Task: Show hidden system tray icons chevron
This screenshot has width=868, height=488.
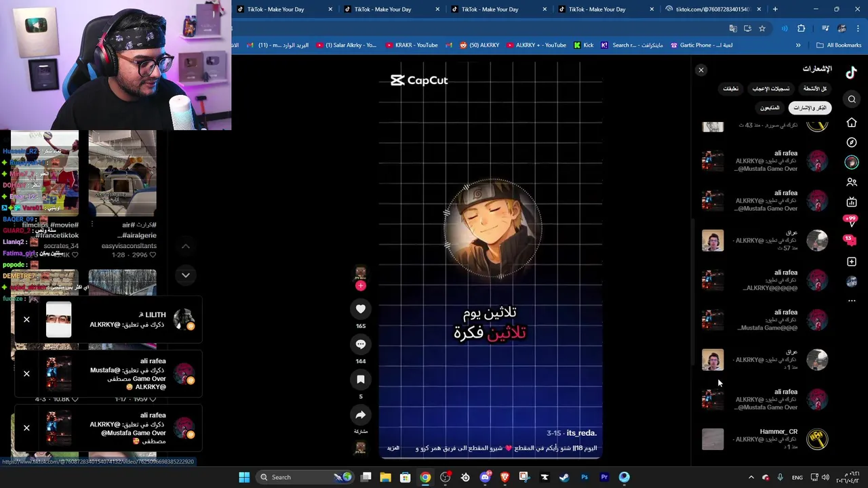Action: click(751, 477)
